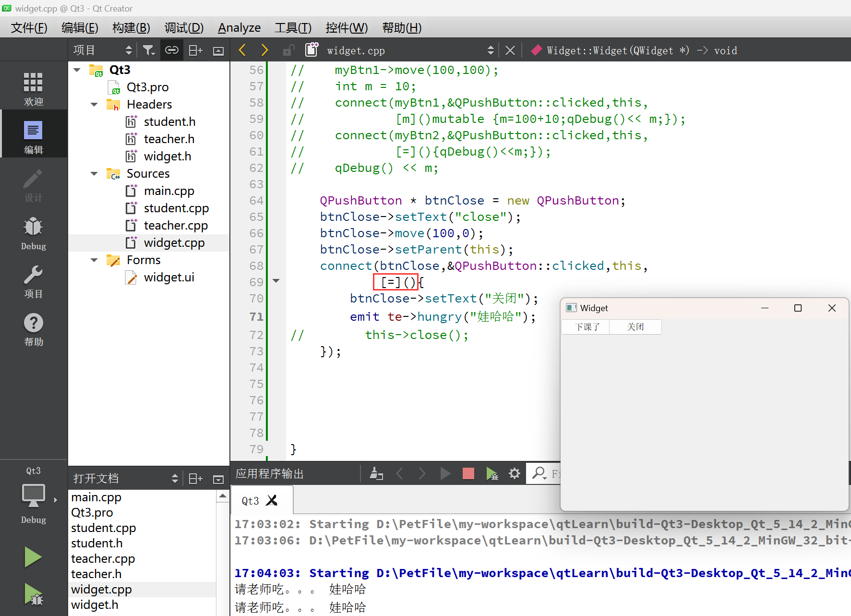Run the project with green play button
Screen dimensions: 851x616
pos(33,557)
